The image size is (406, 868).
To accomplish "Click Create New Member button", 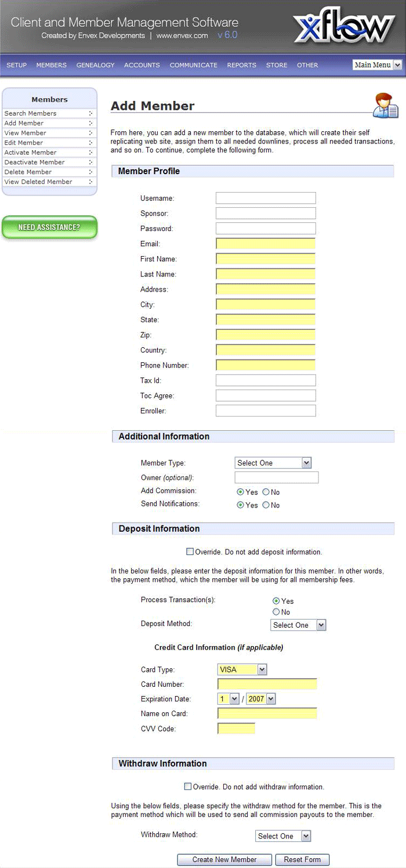I will click(x=224, y=859).
